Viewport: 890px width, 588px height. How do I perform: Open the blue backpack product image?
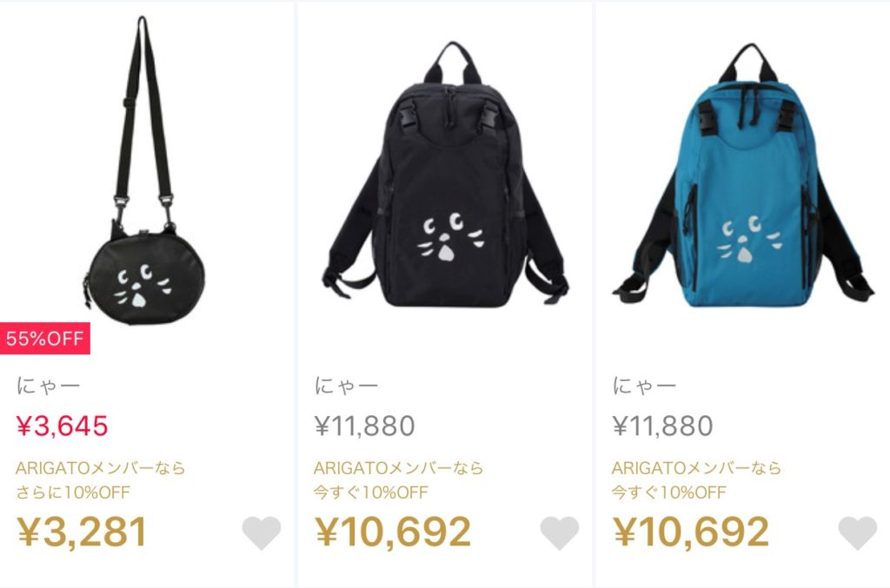tap(743, 175)
